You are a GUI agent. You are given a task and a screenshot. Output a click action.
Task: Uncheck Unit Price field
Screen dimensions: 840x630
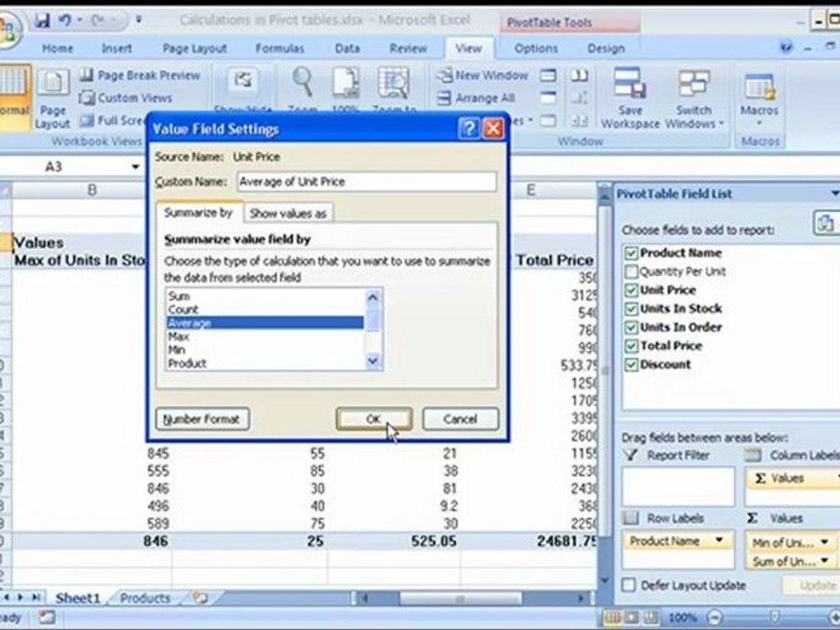pos(631,290)
